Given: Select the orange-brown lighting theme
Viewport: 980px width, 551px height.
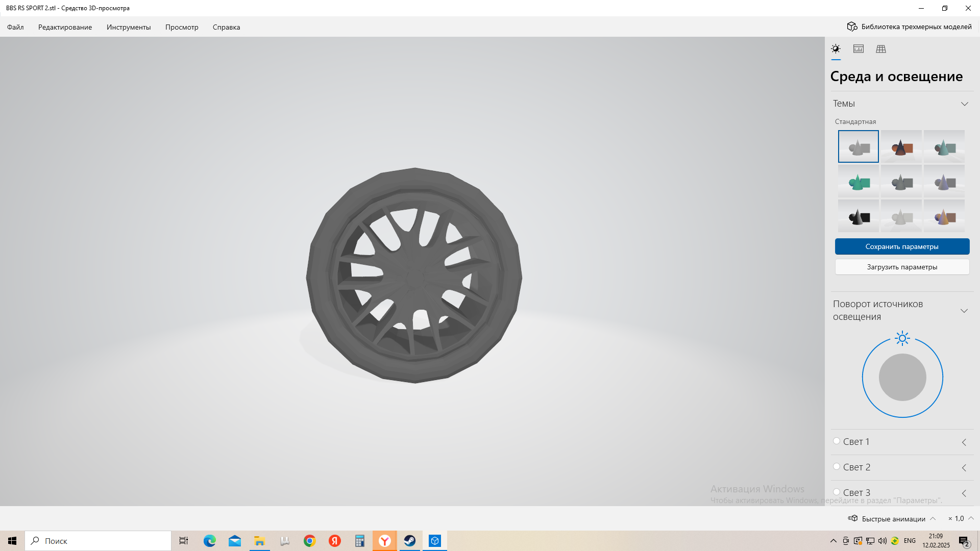Looking at the screenshot, I should click(901, 146).
